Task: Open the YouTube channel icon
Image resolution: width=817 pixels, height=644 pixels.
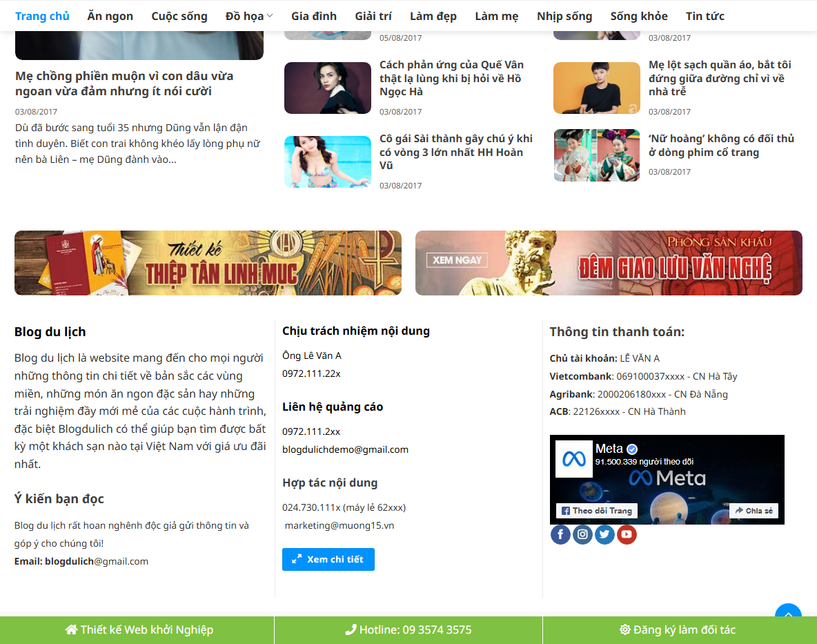Action: coord(627,534)
